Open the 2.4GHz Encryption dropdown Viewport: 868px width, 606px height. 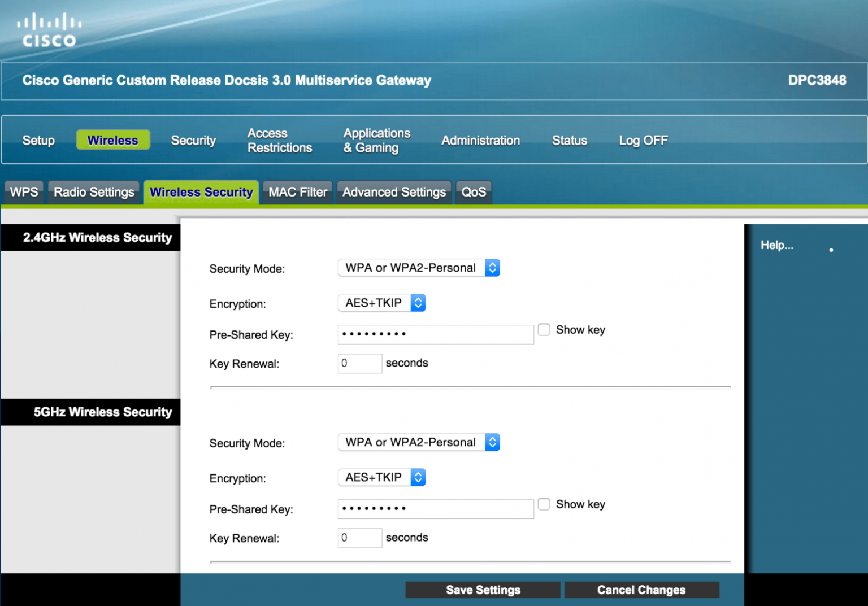click(x=381, y=303)
